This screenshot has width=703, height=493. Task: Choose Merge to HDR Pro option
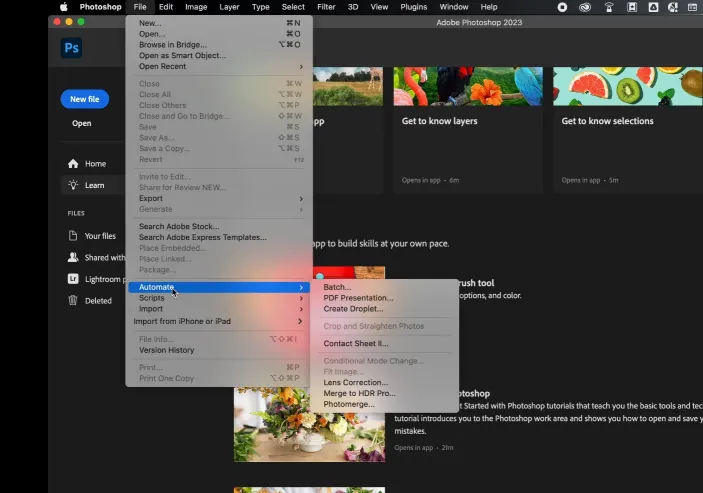click(359, 393)
